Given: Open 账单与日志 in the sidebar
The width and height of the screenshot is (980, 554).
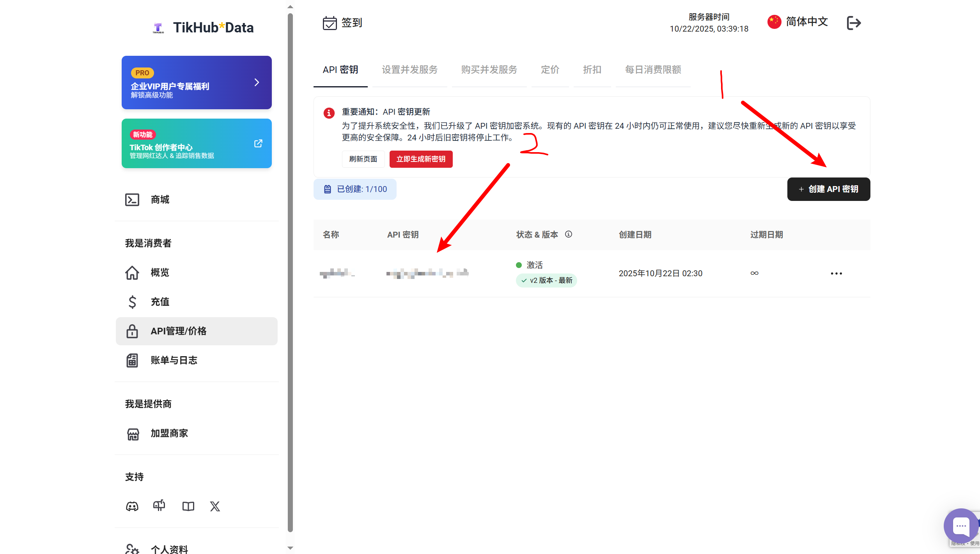Looking at the screenshot, I should tap(174, 360).
